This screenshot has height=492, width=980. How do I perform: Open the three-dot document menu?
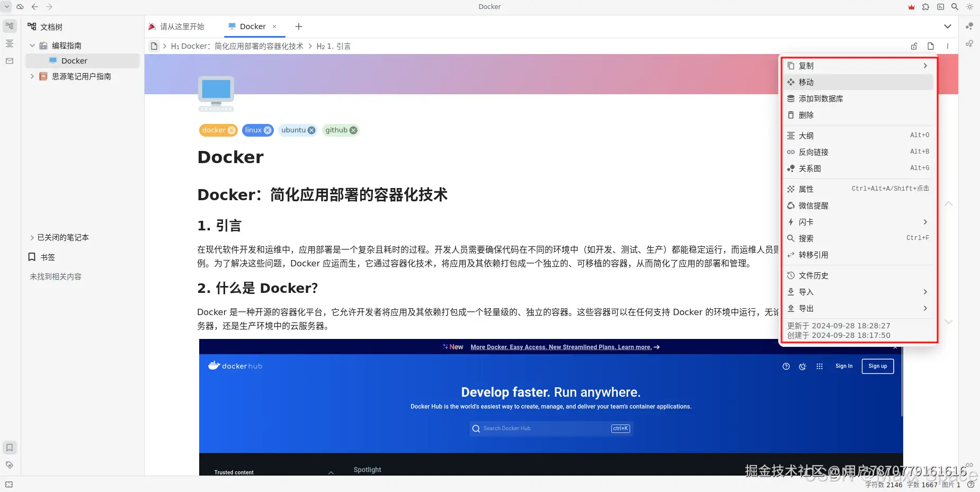948,46
